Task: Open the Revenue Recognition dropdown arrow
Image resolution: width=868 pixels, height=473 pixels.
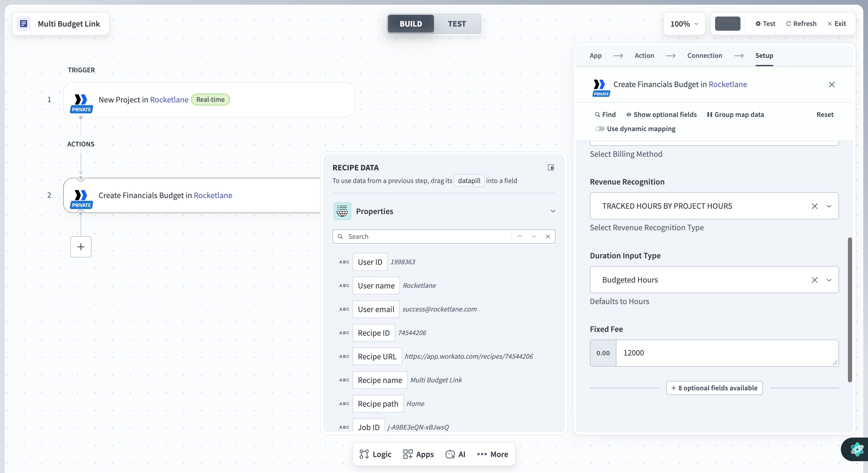Action: point(829,206)
